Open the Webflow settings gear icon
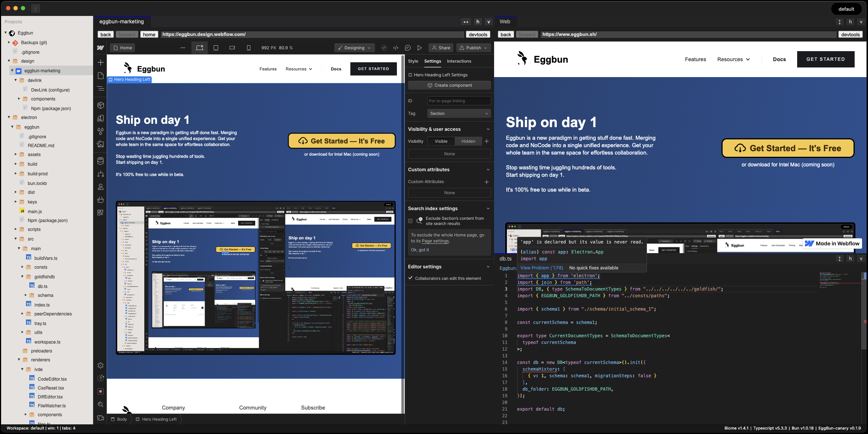 (101, 365)
